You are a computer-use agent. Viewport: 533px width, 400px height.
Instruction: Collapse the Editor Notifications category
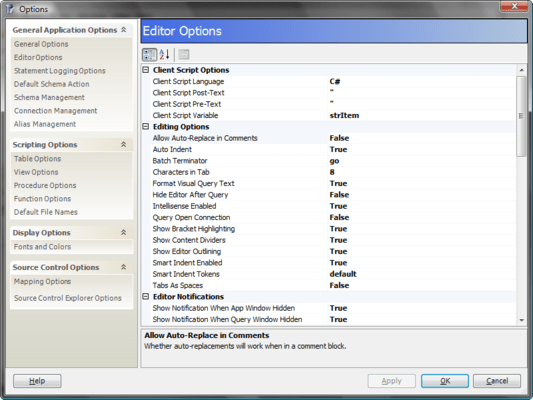[146, 297]
